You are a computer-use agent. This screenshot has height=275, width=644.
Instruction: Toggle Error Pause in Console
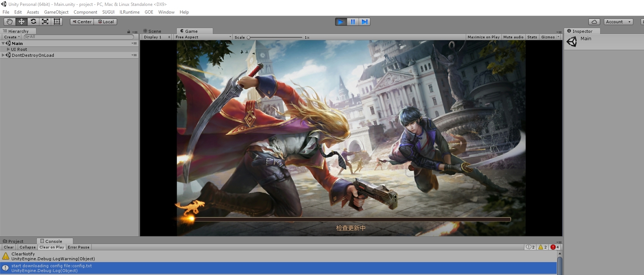coord(78,247)
